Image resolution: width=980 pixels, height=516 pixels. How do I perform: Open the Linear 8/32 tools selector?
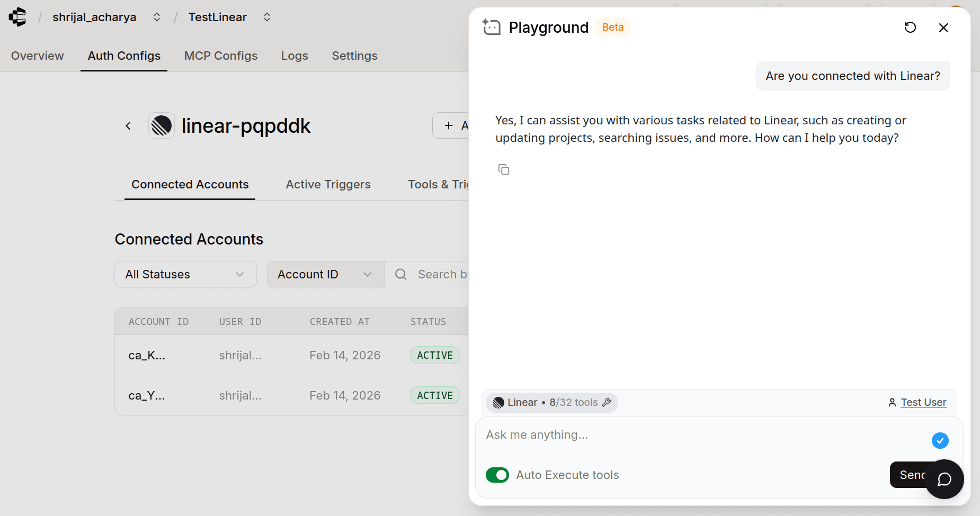[x=551, y=402]
